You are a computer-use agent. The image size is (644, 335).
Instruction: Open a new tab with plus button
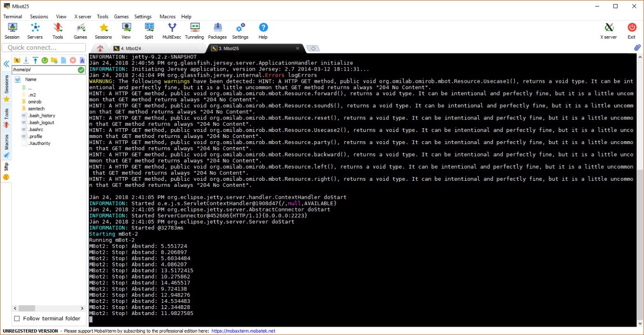(313, 48)
